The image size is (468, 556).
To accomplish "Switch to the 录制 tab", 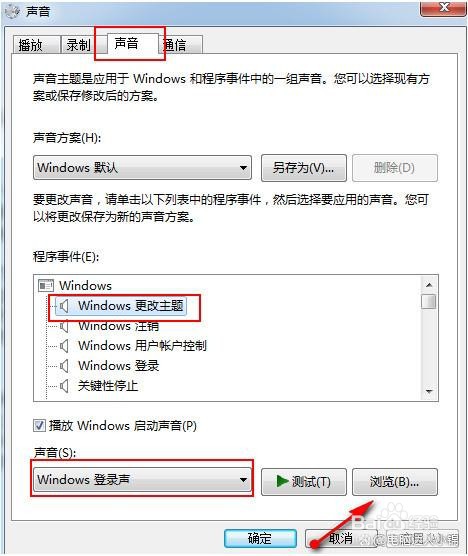I will 78,45.
